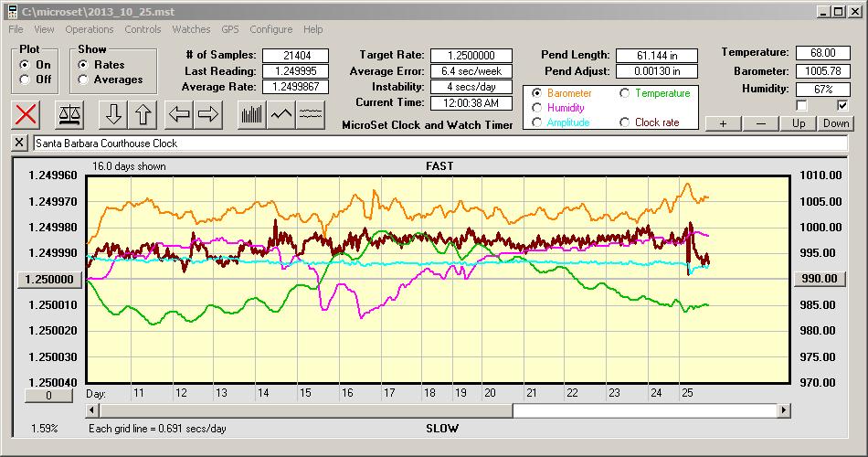Select the double wavy lines icon

pos(311,114)
